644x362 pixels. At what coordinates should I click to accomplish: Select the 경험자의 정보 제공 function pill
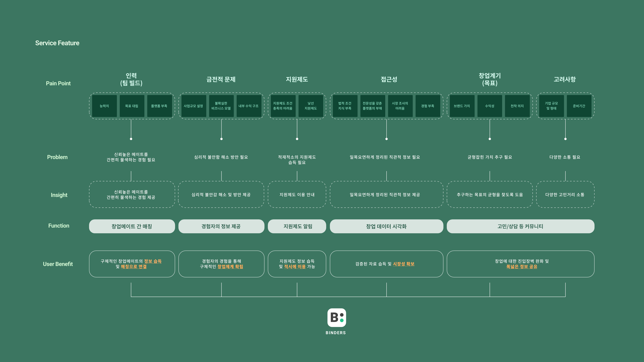tap(221, 226)
